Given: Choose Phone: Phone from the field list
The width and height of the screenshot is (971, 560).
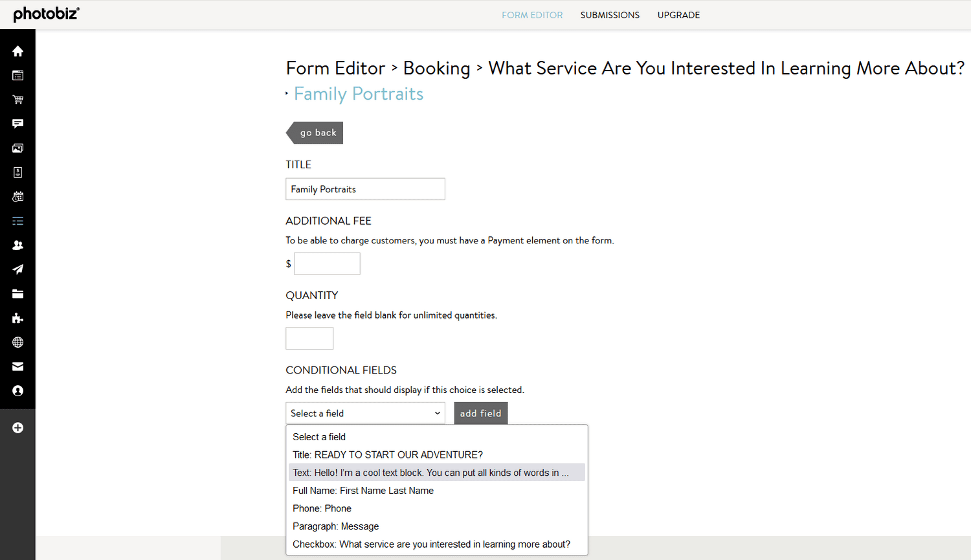Looking at the screenshot, I should (322, 508).
